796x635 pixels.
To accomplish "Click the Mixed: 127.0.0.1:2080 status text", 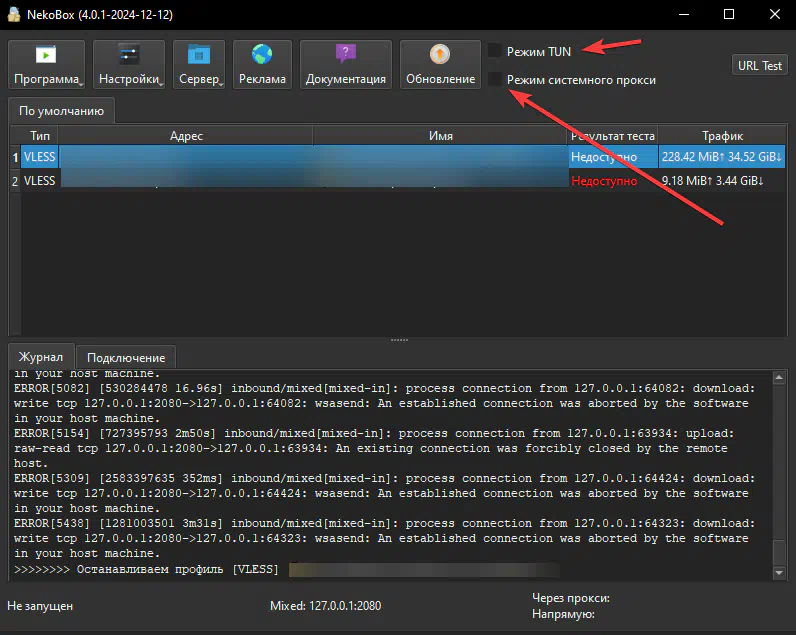I will 325,606.
